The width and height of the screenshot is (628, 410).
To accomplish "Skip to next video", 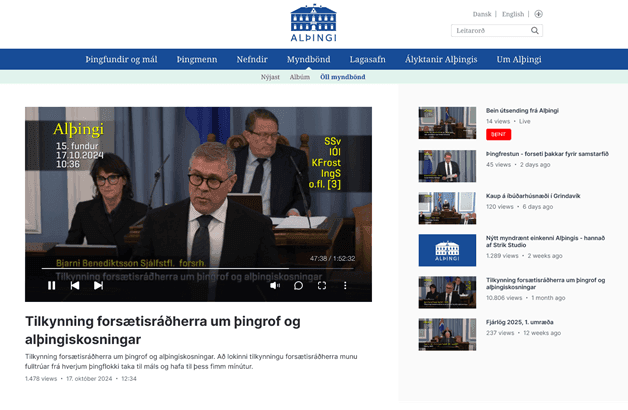I will click(x=98, y=285).
